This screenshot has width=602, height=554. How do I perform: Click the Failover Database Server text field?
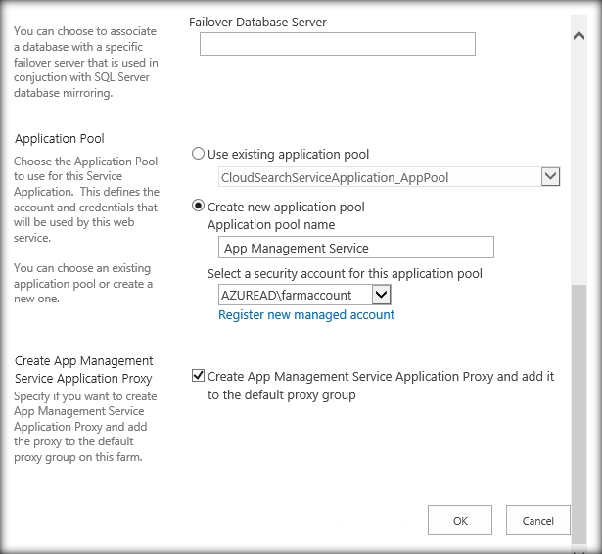(x=337, y=44)
